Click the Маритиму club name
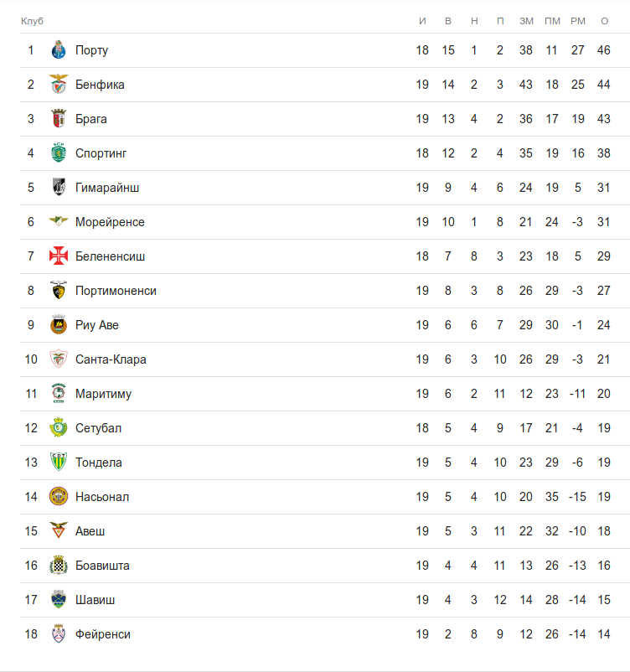The height and width of the screenshot is (672, 630). 103,394
